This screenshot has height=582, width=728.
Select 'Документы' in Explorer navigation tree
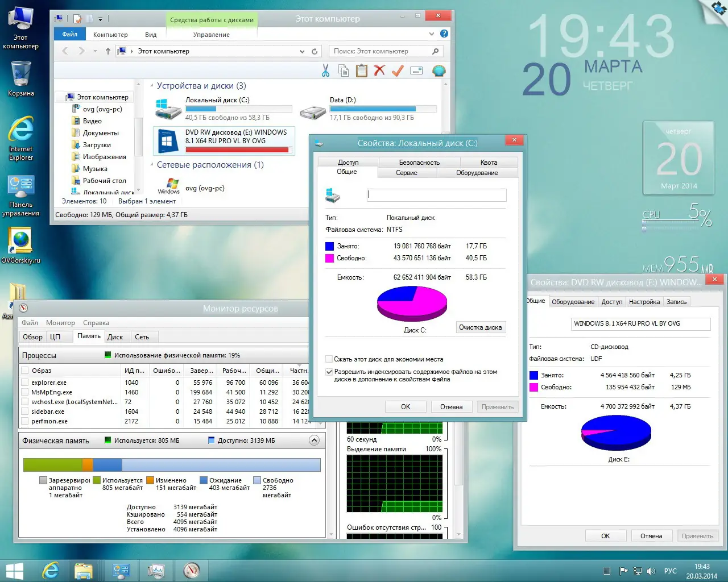[x=101, y=133]
